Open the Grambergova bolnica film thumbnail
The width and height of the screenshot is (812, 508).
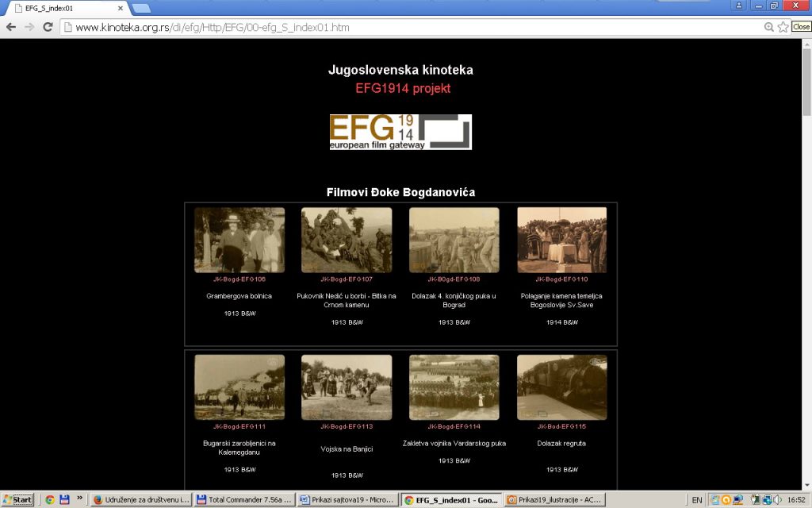pos(239,240)
